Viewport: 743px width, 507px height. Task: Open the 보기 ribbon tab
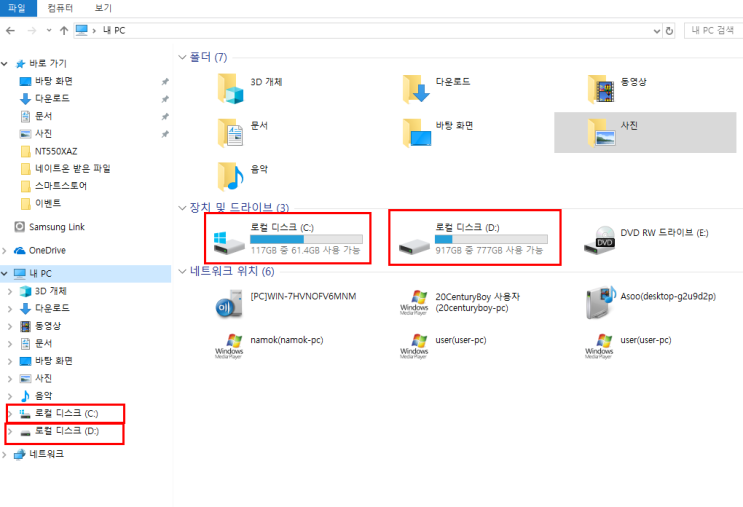click(103, 8)
